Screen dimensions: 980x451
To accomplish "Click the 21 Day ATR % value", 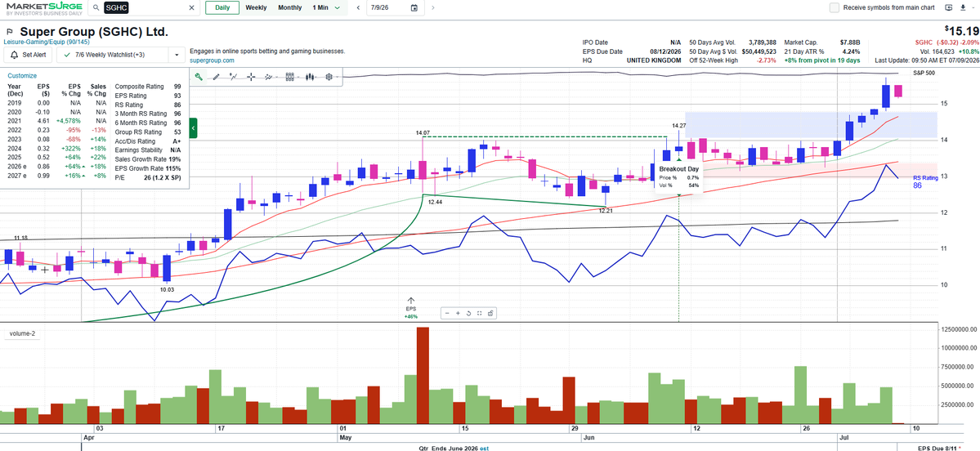I will click(851, 51).
